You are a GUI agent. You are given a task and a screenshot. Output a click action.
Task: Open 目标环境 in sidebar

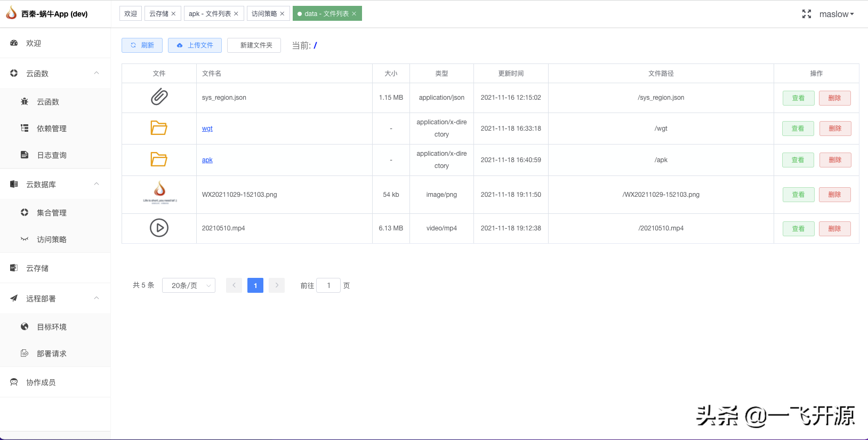point(55,326)
